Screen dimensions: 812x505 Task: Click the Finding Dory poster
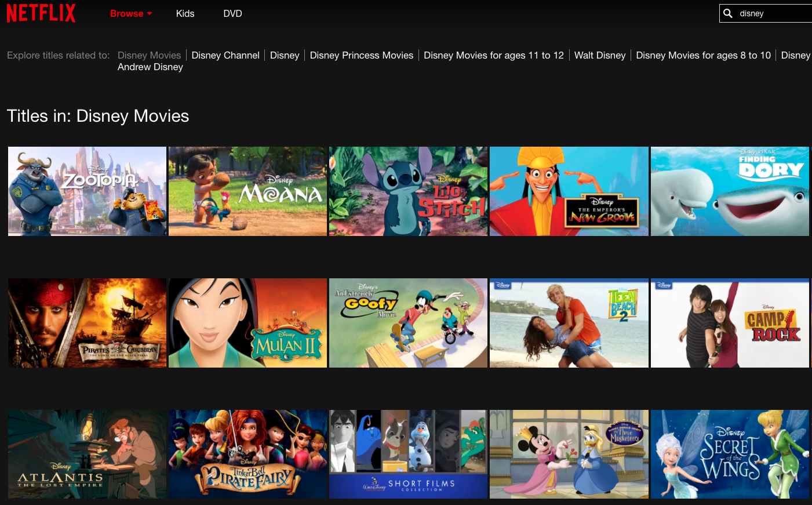click(x=730, y=191)
